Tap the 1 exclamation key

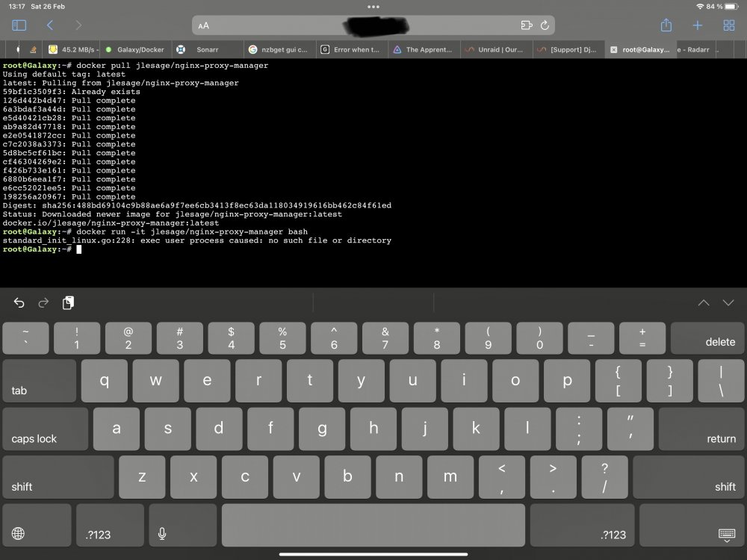pyautogui.click(x=77, y=338)
